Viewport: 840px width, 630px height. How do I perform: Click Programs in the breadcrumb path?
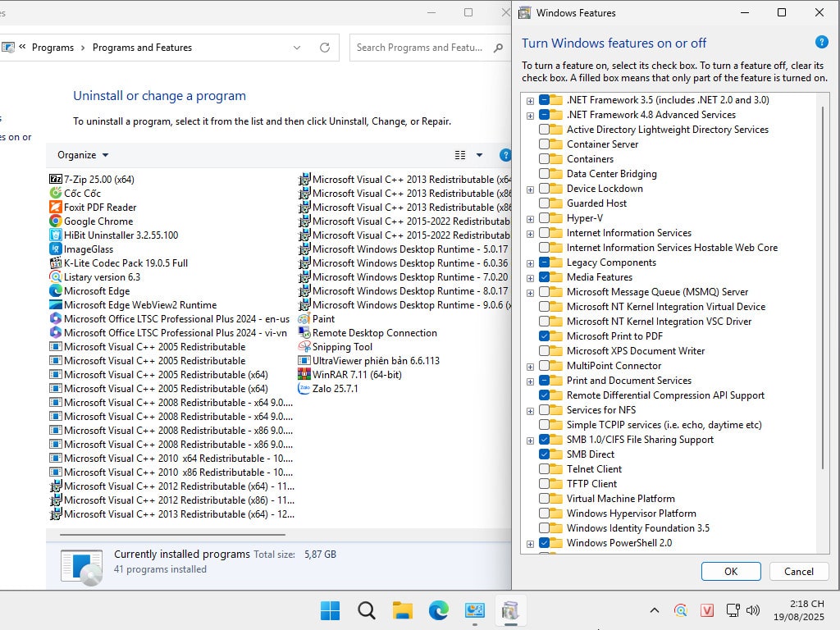coord(52,47)
